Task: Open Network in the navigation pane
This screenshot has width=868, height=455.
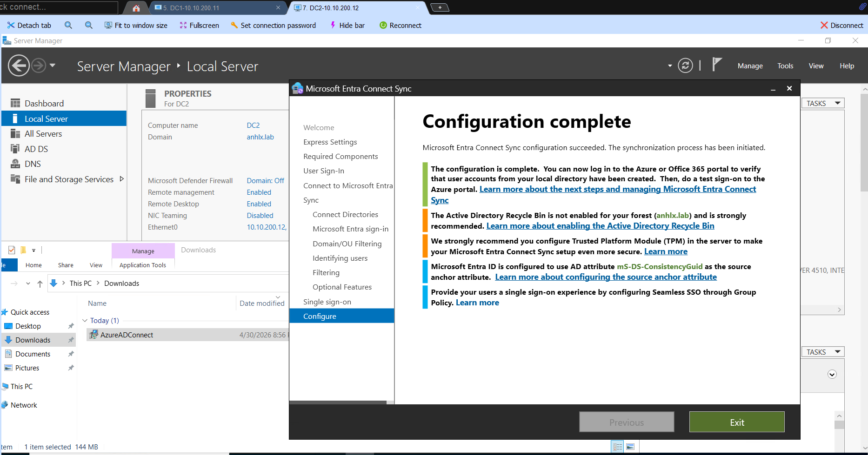Action: pyautogui.click(x=24, y=405)
